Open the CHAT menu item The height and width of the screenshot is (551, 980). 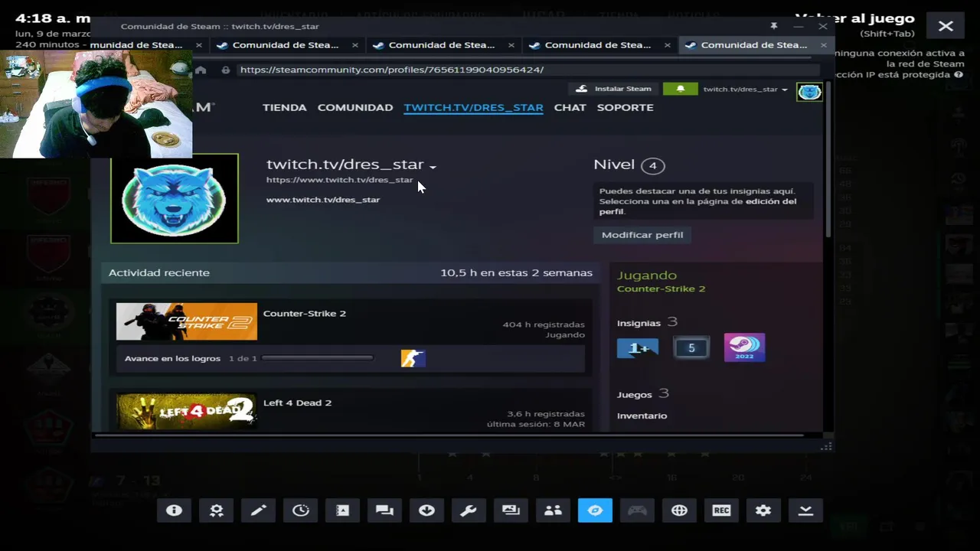pyautogui.click(x=570, y=107)
